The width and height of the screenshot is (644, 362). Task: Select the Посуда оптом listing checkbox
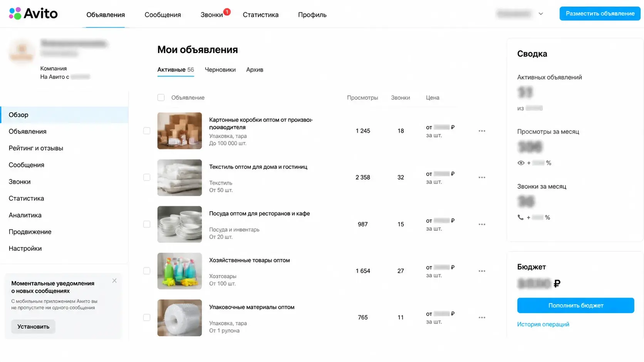click(147, 224)
